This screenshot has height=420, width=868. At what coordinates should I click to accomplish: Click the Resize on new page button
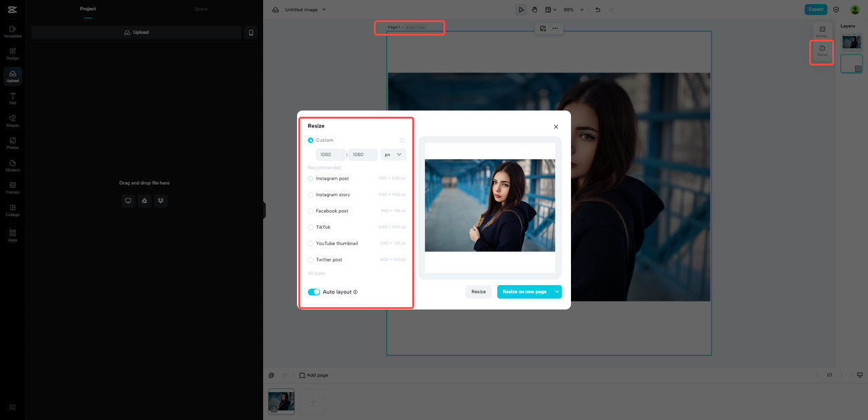[x=524, y=291]
